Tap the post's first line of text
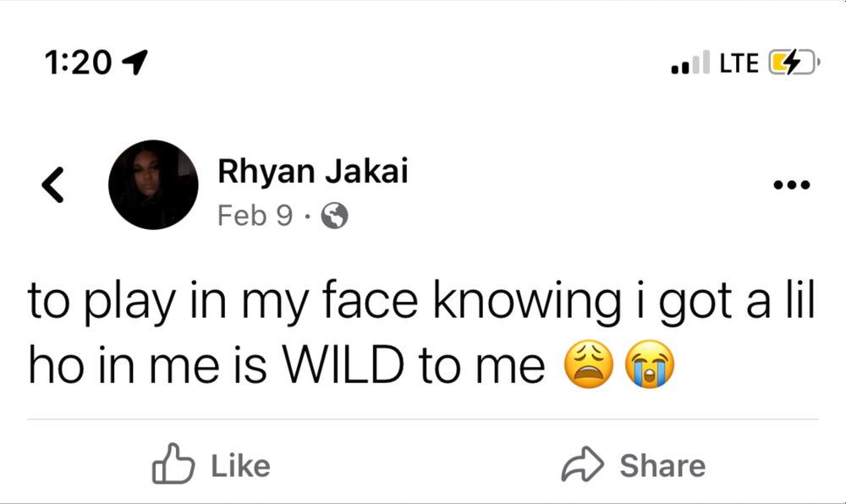This screenshot has height=504, width=846. coord(421,302)
